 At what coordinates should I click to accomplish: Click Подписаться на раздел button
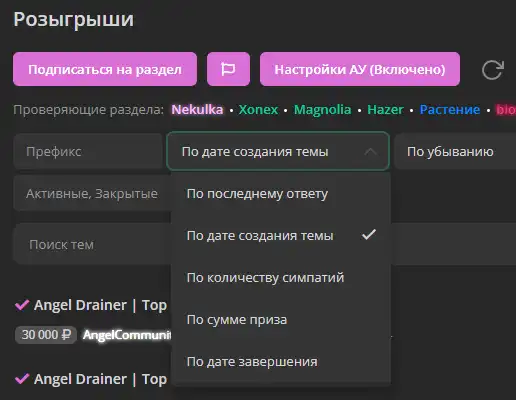click(x=105, y=69)
